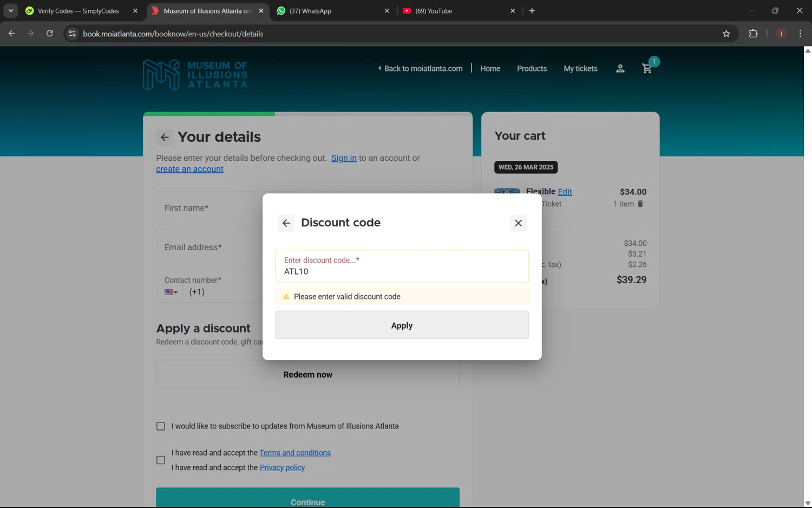Close the WhatsApp tab
812x508 pixels.
click(387, 11)
